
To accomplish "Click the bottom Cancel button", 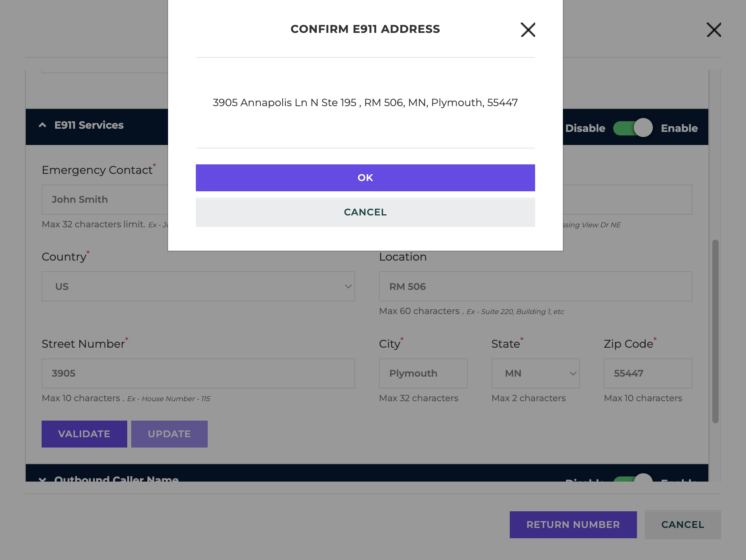I will 683,525.
